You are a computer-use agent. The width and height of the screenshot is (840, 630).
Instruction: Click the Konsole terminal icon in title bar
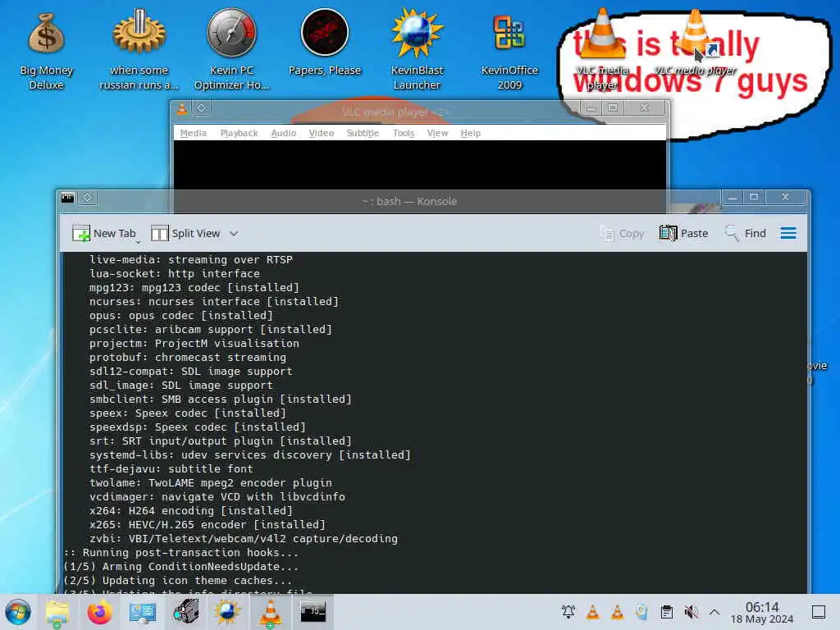point(67,199)
